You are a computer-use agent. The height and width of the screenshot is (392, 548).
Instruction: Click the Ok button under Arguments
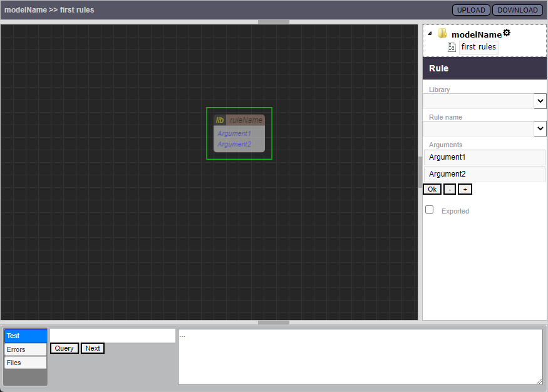(432, 189)
